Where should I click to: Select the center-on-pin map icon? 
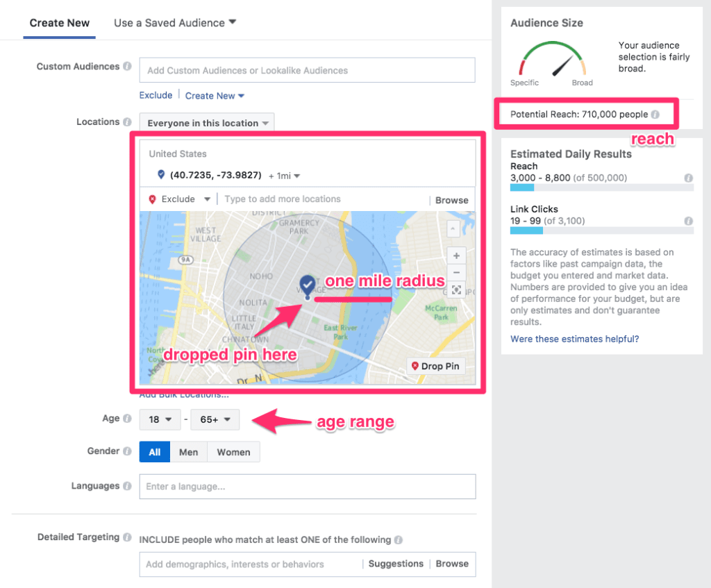pos(456,289)
